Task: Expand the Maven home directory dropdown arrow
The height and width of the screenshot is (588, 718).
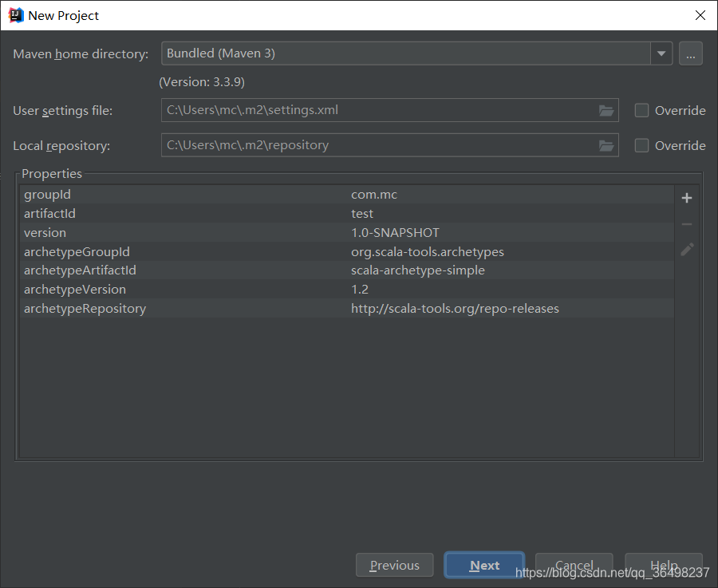Action: pyautogui.click(x=661, y=53)
